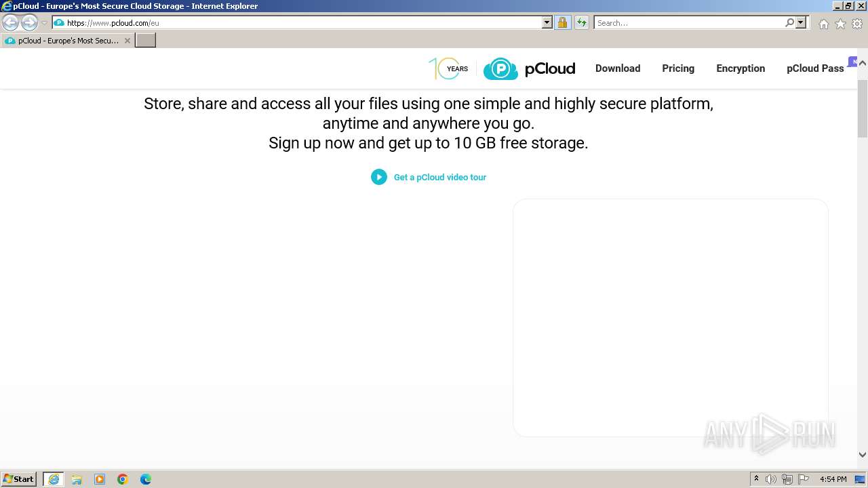Open Get a pCloud video tour link
The width and height of the screenshot is (868, 488).
(x=440, y=178)
